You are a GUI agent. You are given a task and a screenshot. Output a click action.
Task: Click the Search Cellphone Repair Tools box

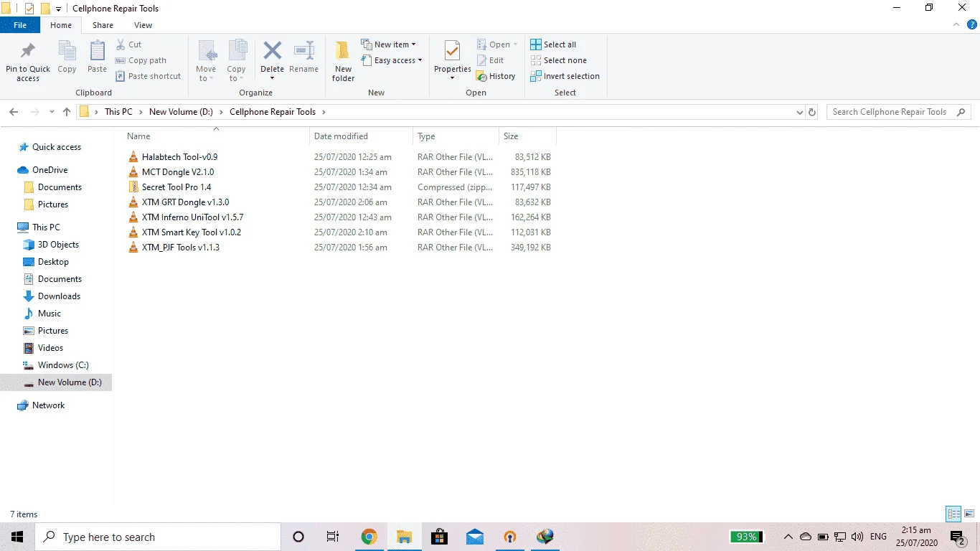898,112
